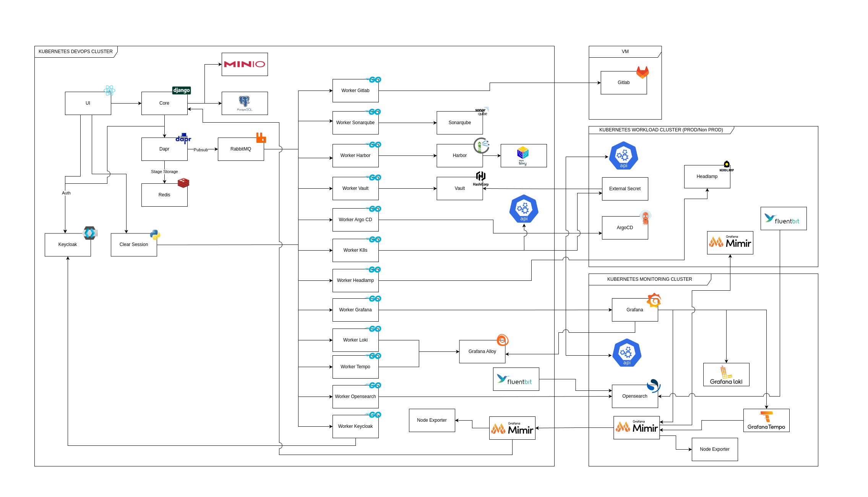Click the PostgreSQL elephant icon
Image resolution: width=868 pixels, height=497 pixels.
(x=244, y=101)
